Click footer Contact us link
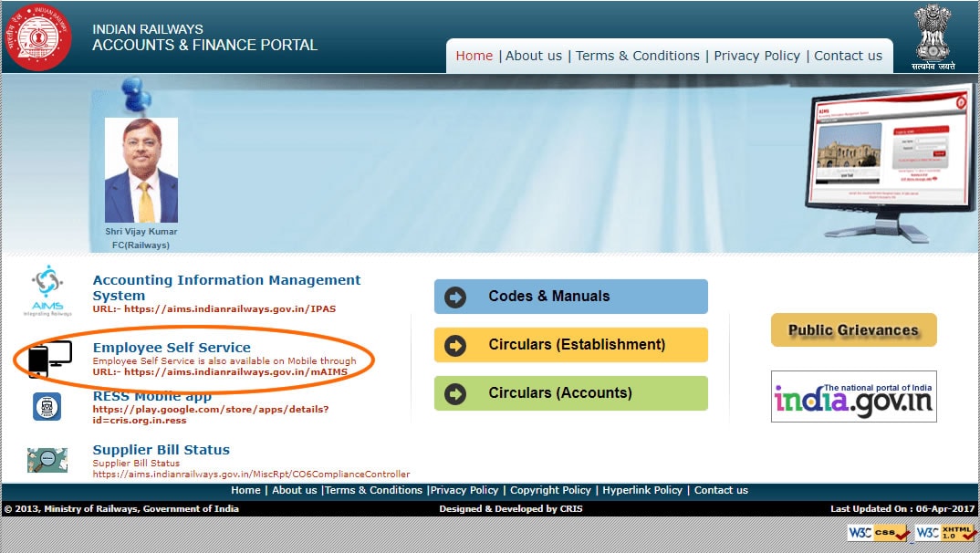 pyautogui.click(x=721, y=491)
